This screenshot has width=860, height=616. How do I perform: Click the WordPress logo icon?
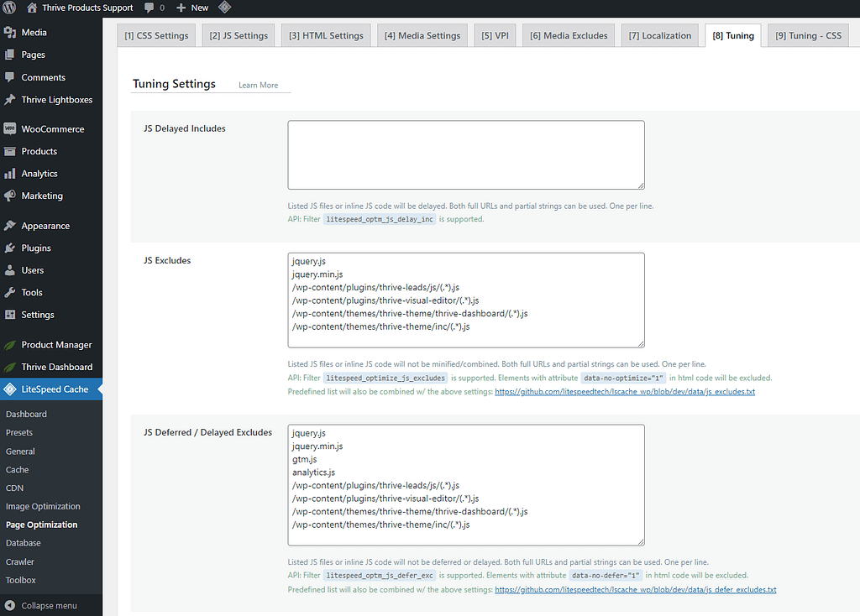[x=9, y=8]
